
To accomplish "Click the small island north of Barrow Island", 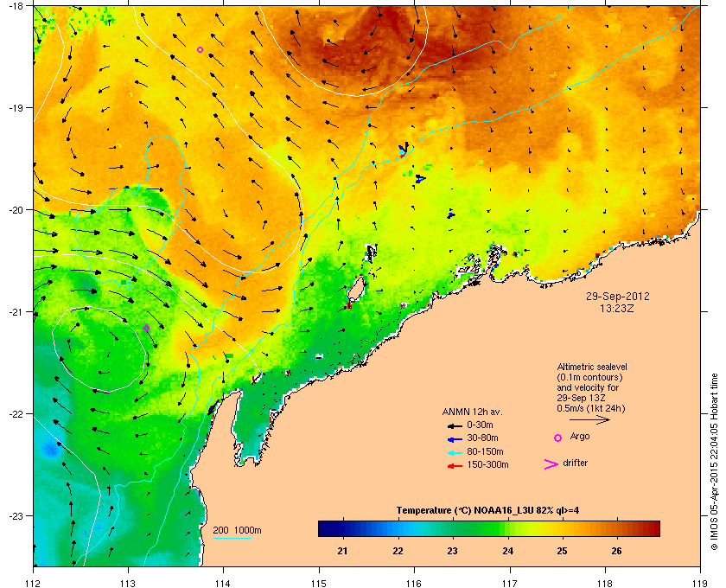I will 371,253.
